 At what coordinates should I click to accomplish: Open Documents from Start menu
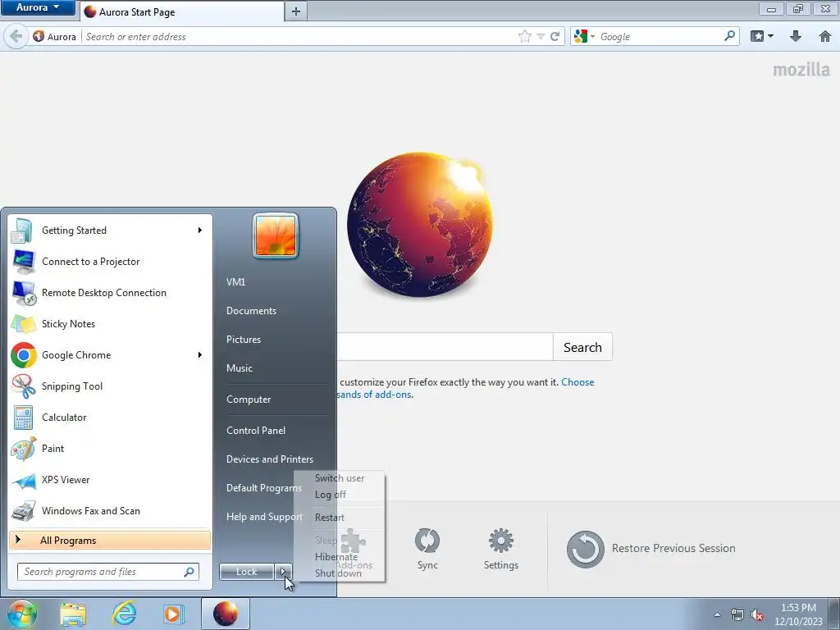[251, 311]
